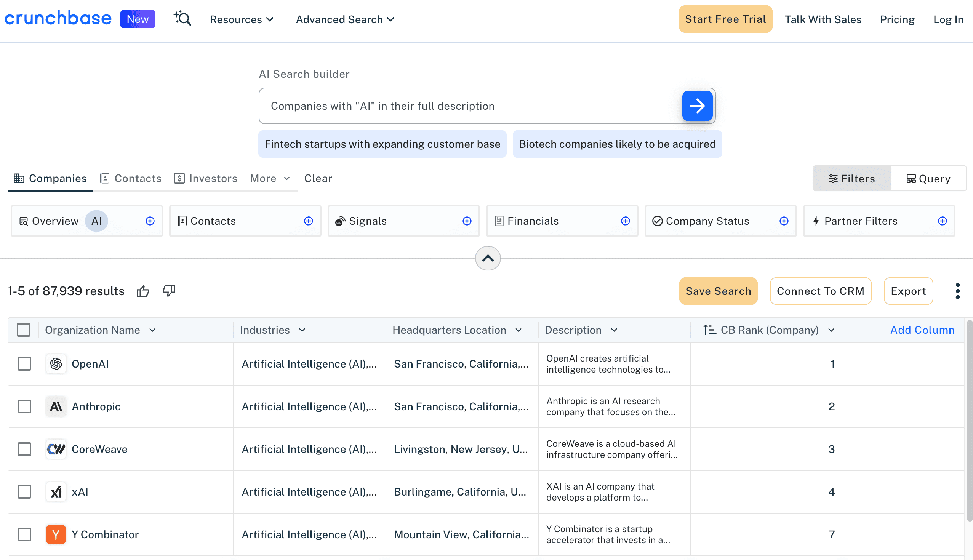Image resolution: width=973 pixels, height=560 pixels.
Task: Click the New badge next to logo
Action: [x=137, y=19]
